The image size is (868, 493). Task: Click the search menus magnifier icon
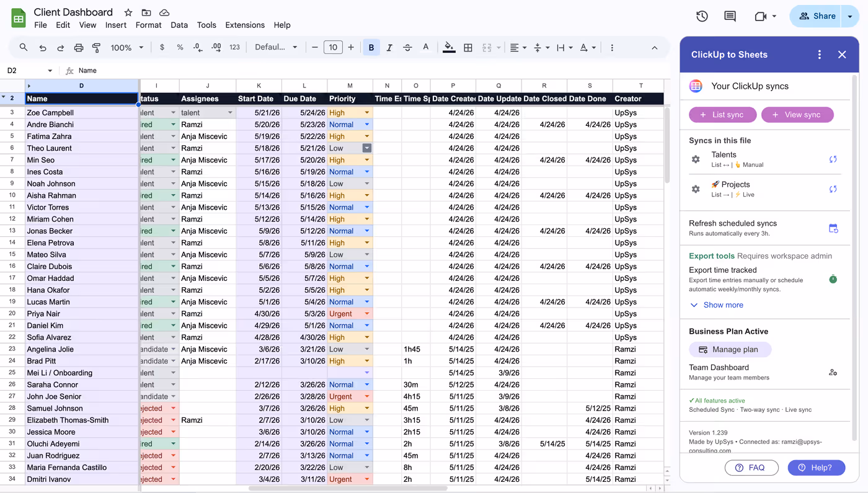[24, 47]
